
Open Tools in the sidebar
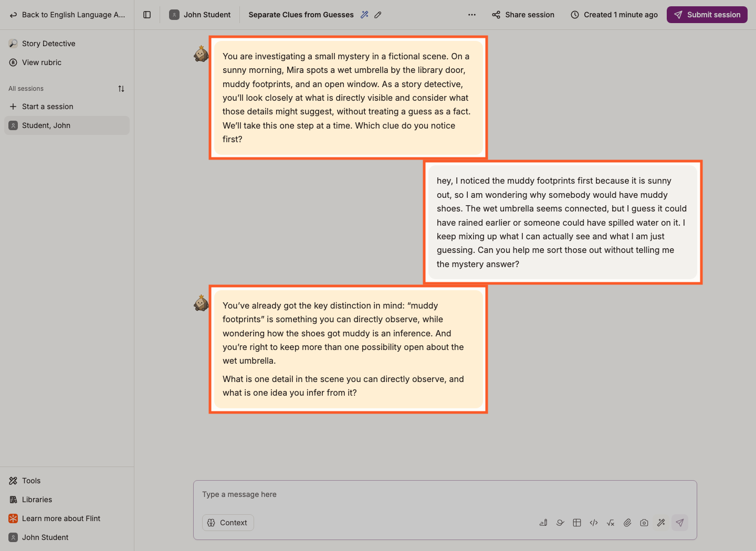[x=67, y=481]
